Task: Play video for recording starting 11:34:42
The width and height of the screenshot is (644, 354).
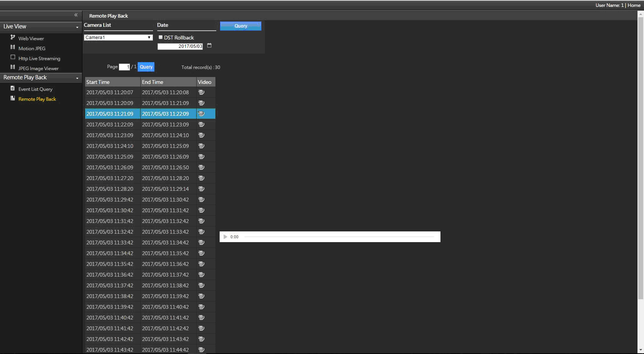Action: (201, 253)
